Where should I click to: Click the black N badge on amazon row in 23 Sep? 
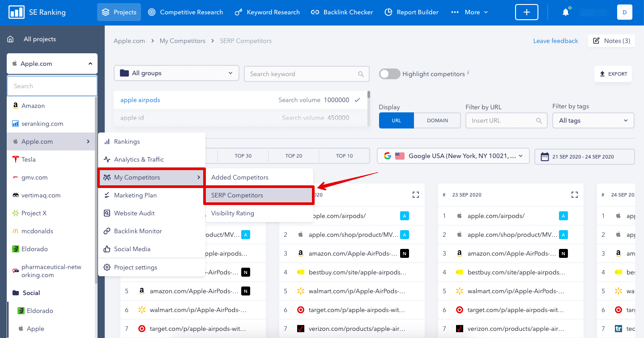click(x=563, y=253)
